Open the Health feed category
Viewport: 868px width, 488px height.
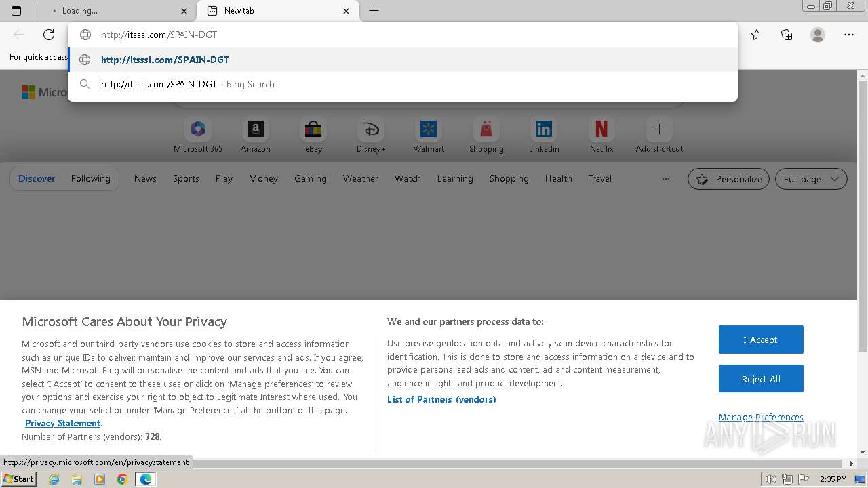tap(559, 178)
